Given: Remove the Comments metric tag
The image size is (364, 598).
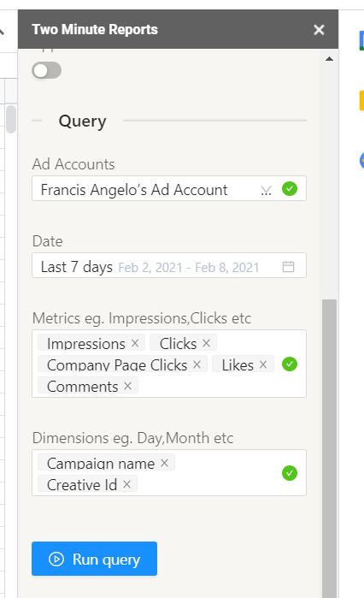Looking at the screenshot, I should click(x=127, y=386).
